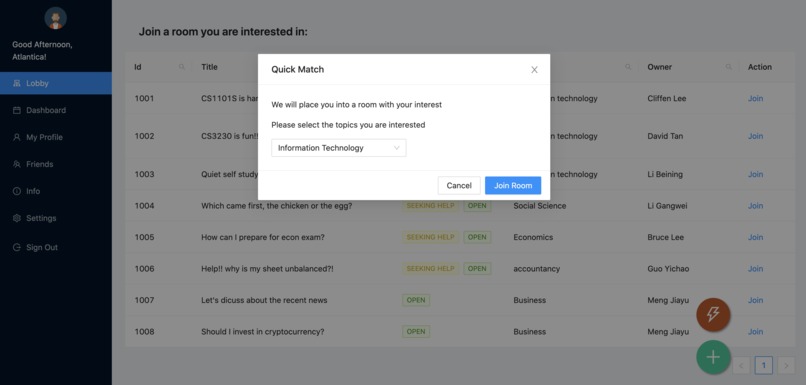Click the Cancel button

click(x=459, y=186)
